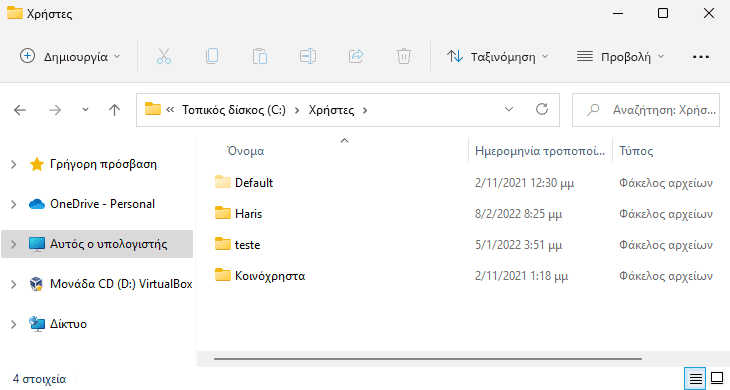The image size is (730, 390).
Task: Click the Αυτός ο υπολογιστής monitor icon
Action: click(37, 244)
